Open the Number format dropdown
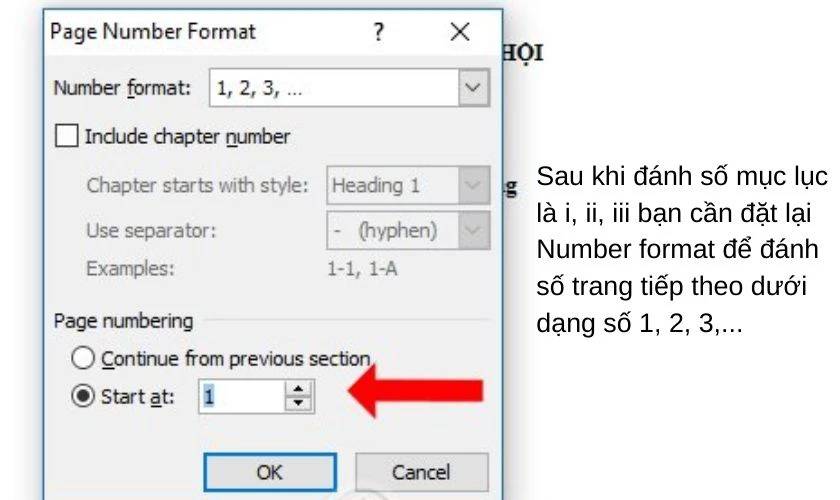The width and height of the screenshot is (840, 500). (474, 87)
